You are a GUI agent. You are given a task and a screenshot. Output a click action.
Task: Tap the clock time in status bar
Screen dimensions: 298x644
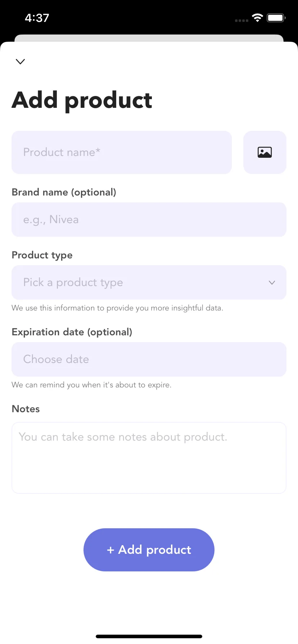tap(37, 18)
